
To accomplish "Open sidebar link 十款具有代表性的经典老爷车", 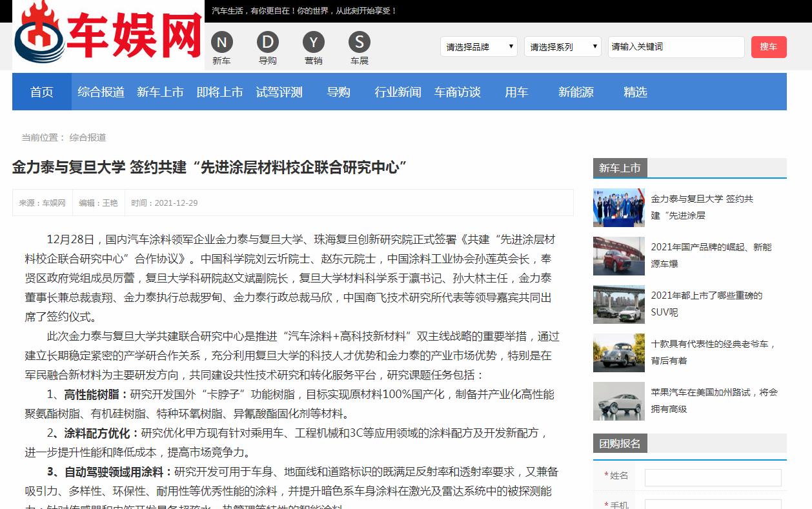I will click(713, 352).
